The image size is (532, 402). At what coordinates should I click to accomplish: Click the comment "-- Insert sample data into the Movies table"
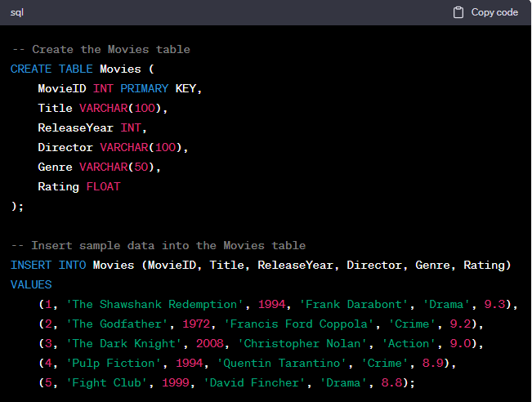tap(159, 246)
